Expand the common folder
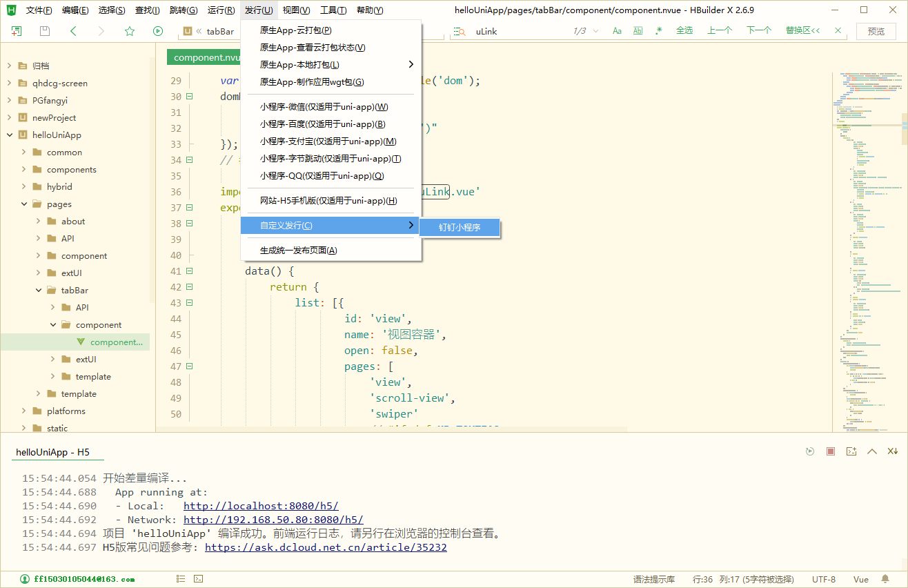Viewport: 908px width, 588px height. 24,152
